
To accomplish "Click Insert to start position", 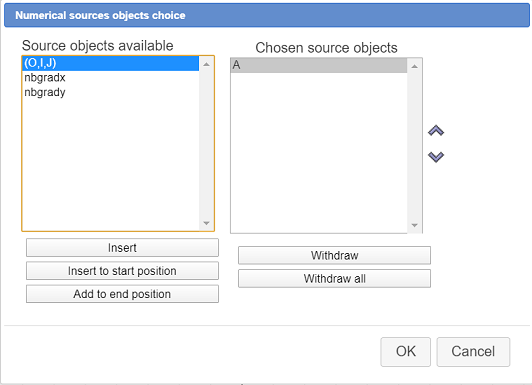I will (x=122, y=271).
